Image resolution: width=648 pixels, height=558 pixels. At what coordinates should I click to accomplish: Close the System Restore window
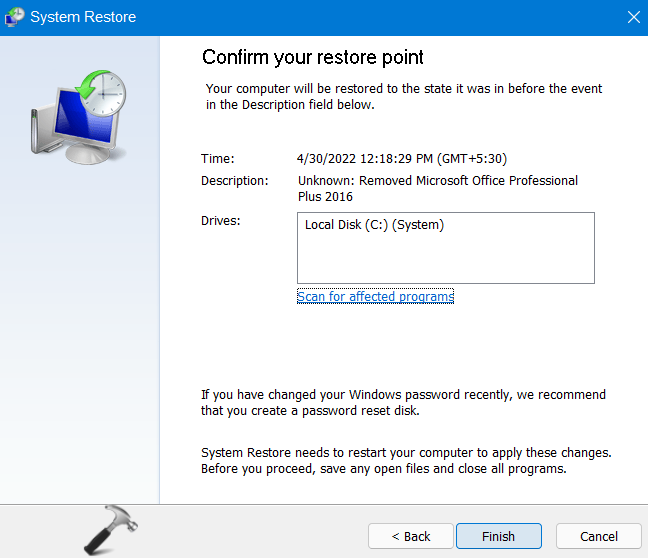(632, 17)
